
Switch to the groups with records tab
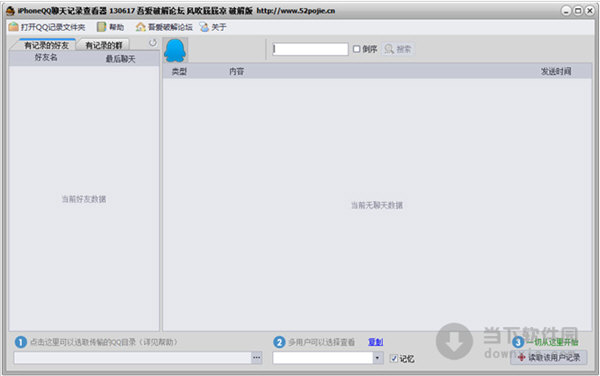point(104,46)
